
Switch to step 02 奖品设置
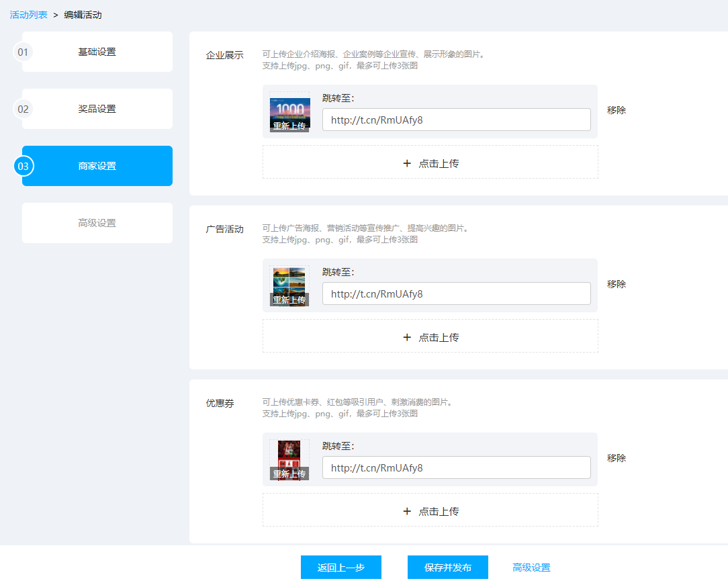pyautogui.click(x=97, y=109)
